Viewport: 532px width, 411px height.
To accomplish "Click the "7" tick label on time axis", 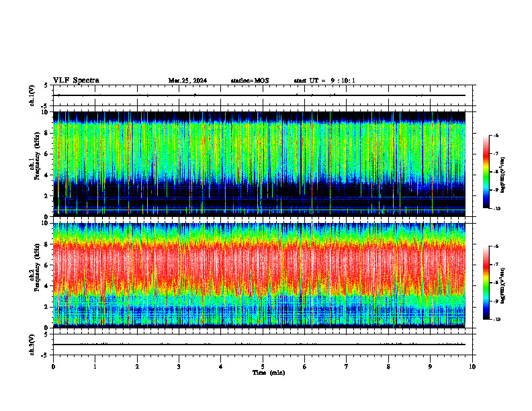I will click(347, 367).
